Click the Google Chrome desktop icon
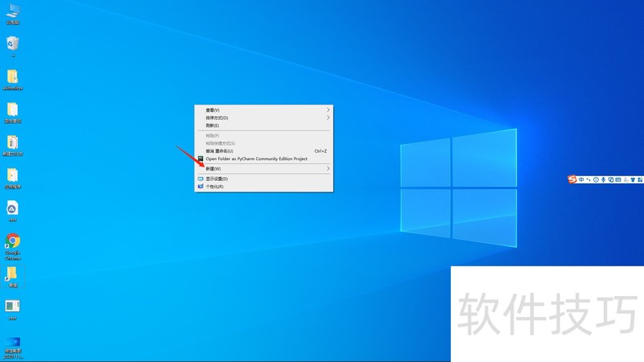644x362 pixels. click(x=13, y=241)
